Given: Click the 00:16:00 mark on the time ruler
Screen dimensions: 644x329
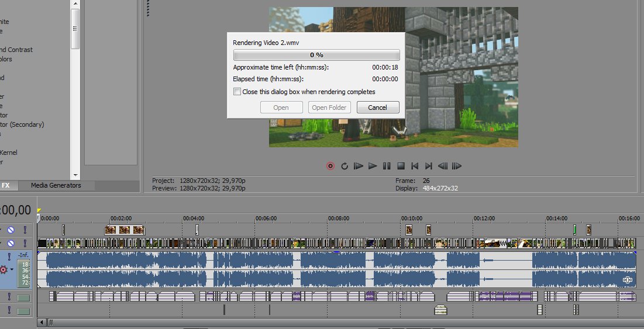Looking at the screenshot, I should (x=629, y=219).
